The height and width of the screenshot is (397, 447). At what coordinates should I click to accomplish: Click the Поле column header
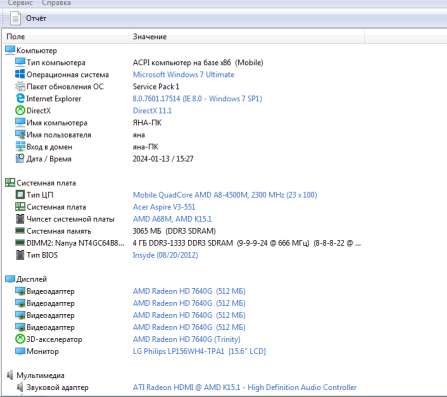[x=16, y=36]
